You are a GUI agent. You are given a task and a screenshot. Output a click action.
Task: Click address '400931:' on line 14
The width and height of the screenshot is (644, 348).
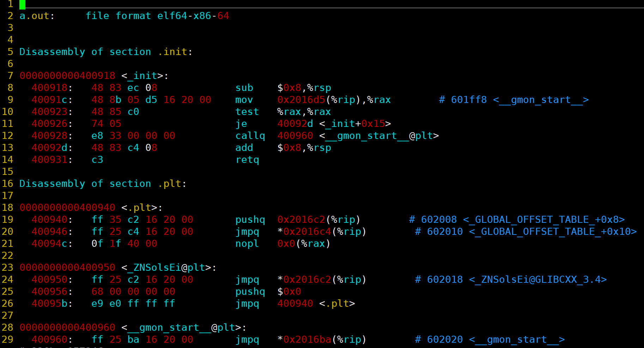(x=52, y=160)
